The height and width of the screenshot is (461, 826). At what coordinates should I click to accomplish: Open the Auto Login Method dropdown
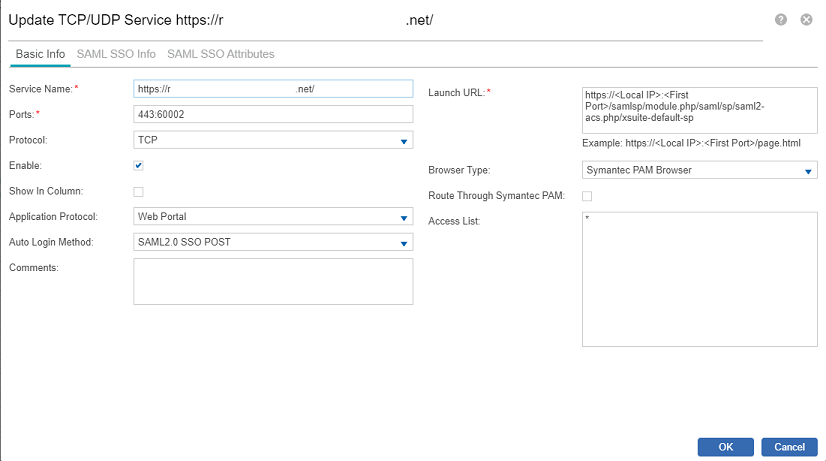click(x=273, y=242)
